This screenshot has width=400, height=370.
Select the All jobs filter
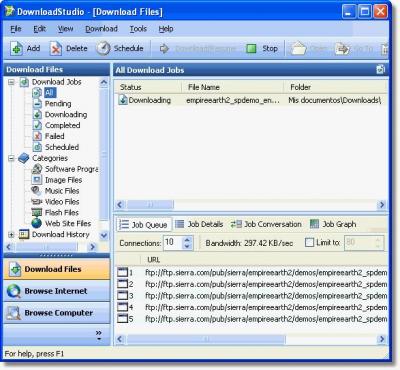tap(50, 93)
